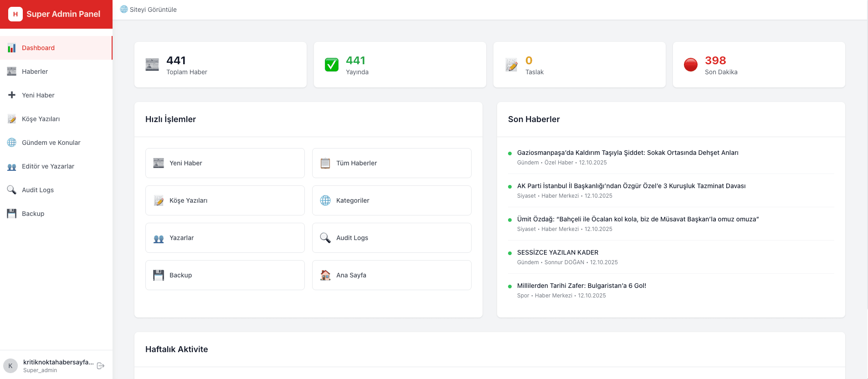
Task: Click the Spor • Haber Merkezi metadata line
Action: tap(561, 296)
